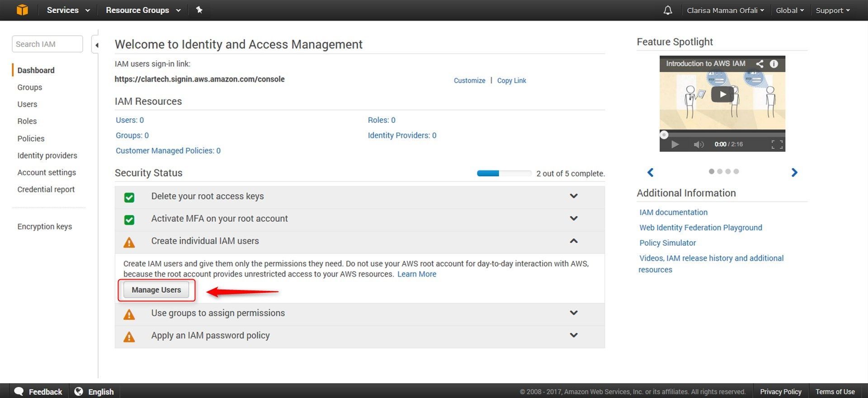Image resolution: width=868 pixels, height=398 pixels.
Task: Open Encryption keys in the sidebar
Action: coord(45,226)
